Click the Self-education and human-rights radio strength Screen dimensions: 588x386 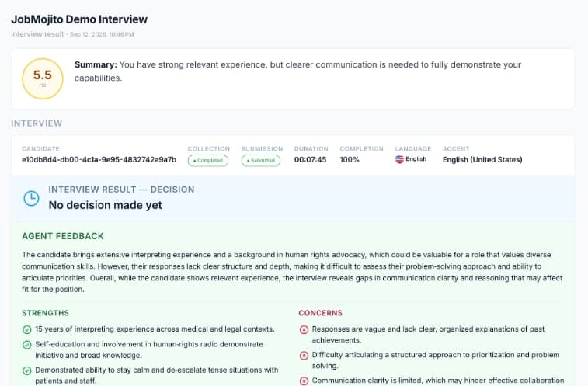coord(149,349)
